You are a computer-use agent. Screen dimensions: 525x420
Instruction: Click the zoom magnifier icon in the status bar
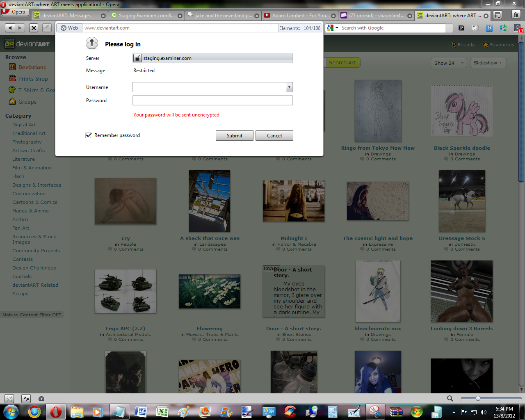click(x=450, y=398)
